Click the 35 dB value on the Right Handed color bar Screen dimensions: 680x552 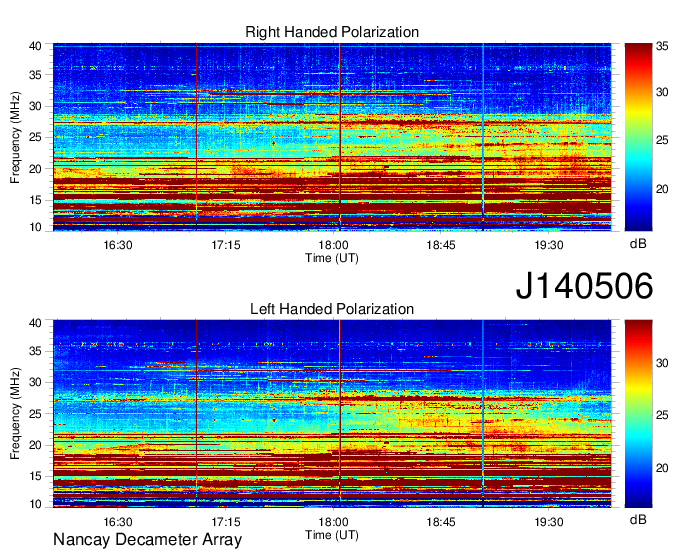tap(662, 46)
